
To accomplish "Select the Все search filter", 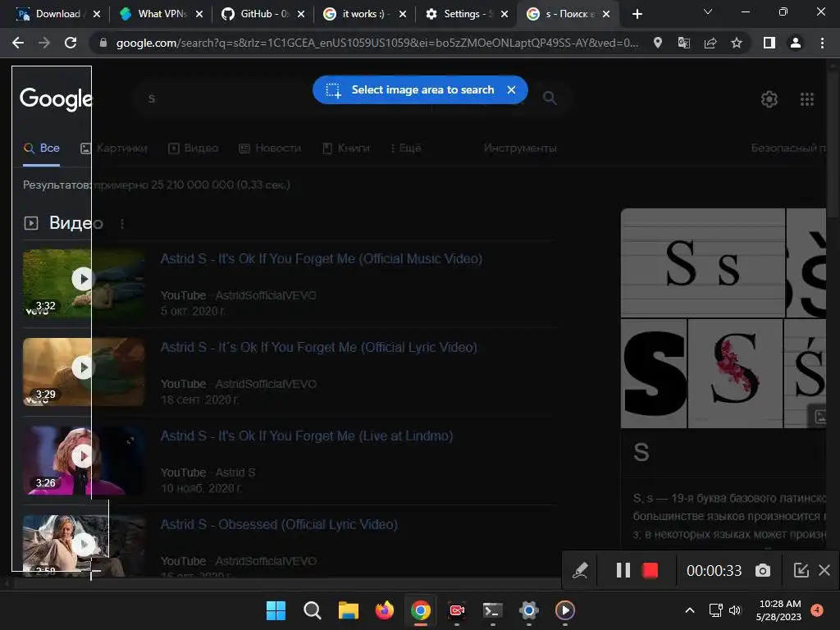I will tap(41, 148).
